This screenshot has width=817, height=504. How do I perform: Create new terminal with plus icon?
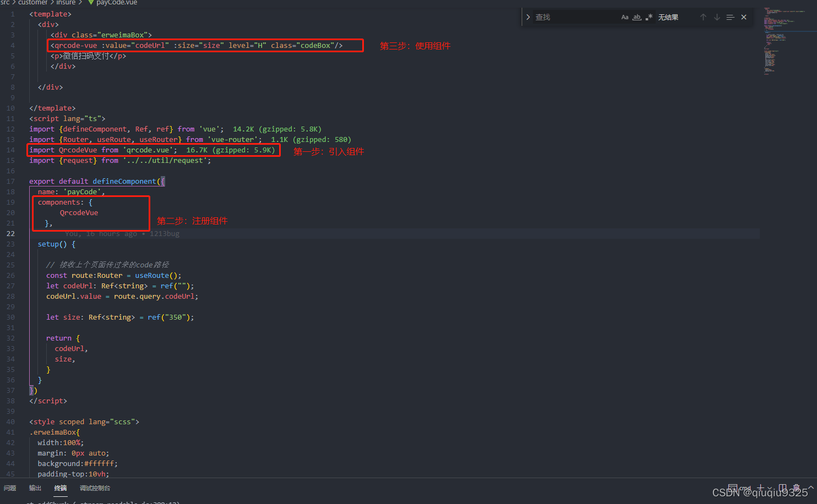[761, 488]
